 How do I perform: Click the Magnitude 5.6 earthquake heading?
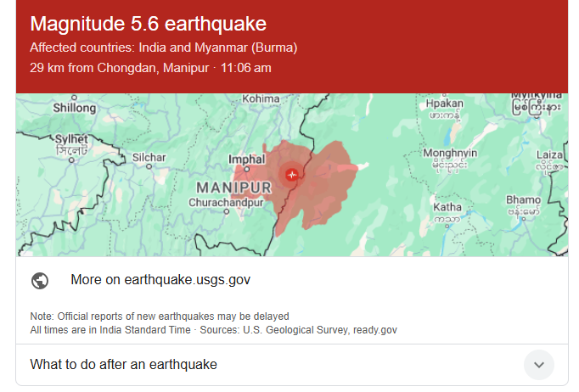148,23
